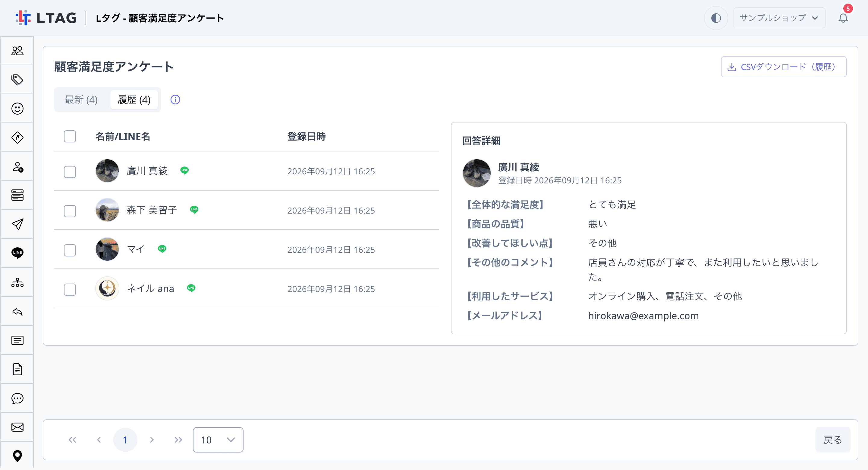Screen dimensions: 868x470
Task: Open the paper plane send icon
Action: [x=17, y=224]
